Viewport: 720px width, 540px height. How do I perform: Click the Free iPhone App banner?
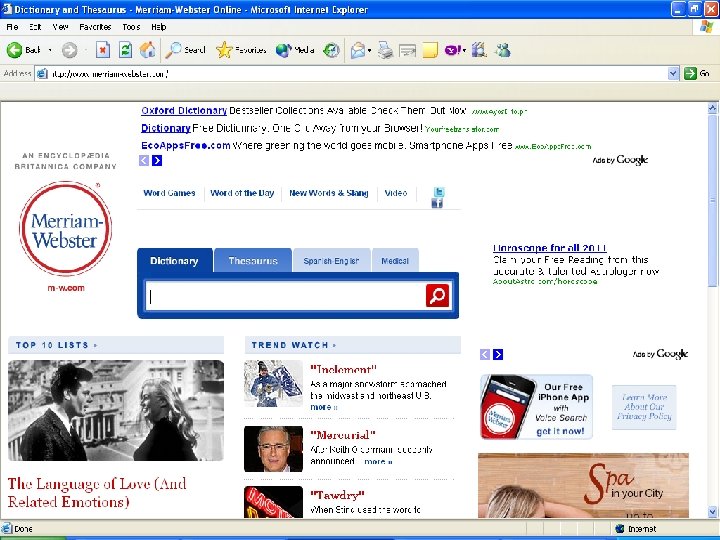tap(536, 407)
